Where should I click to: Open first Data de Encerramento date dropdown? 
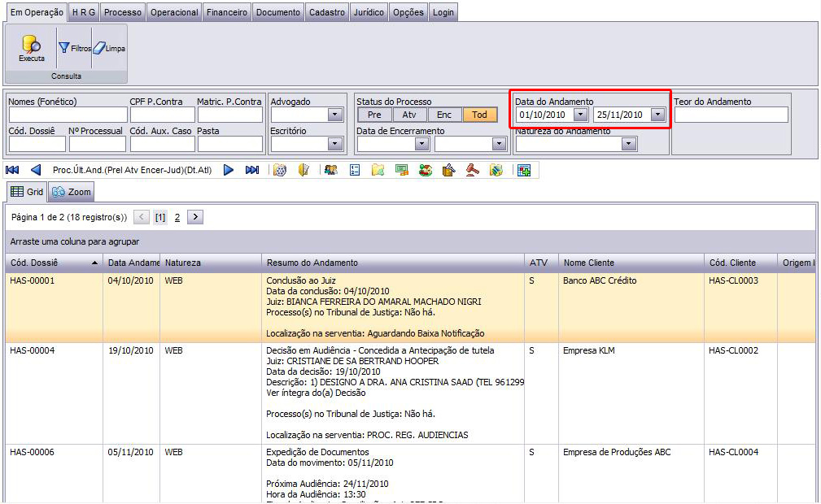click(422, 144)
